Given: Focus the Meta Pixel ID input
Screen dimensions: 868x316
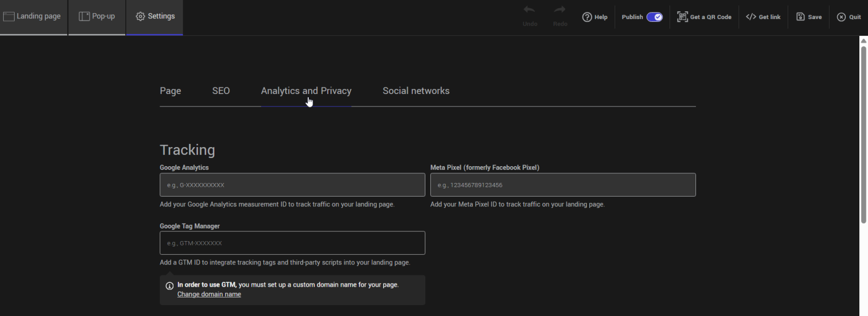Looking at the screenshot, I should point(563,185).
